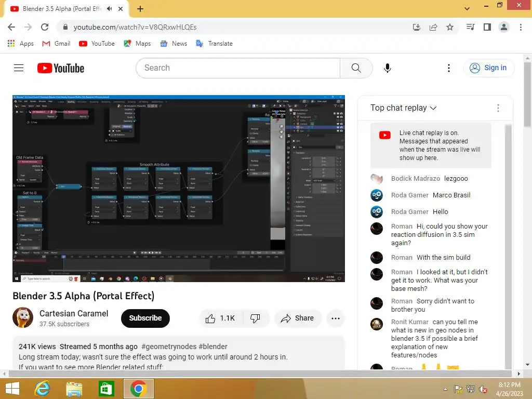Go back in browser history
The image size is (532, 399).
(x=11, y=27)
